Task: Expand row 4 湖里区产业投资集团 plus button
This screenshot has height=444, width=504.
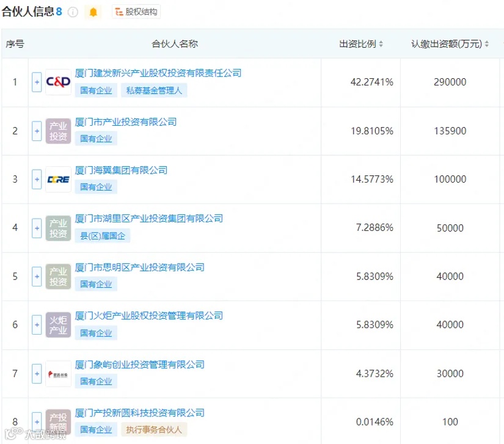Action: coord(37,228)
